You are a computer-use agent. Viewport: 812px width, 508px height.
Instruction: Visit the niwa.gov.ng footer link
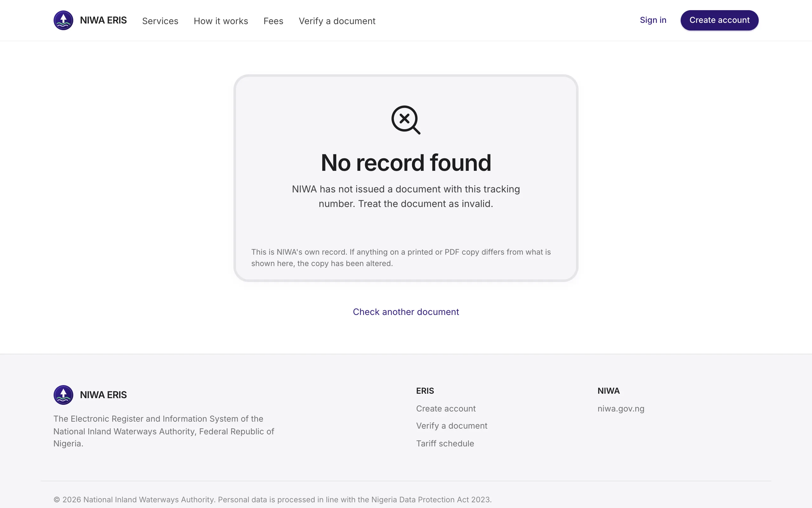click(621, 409)
